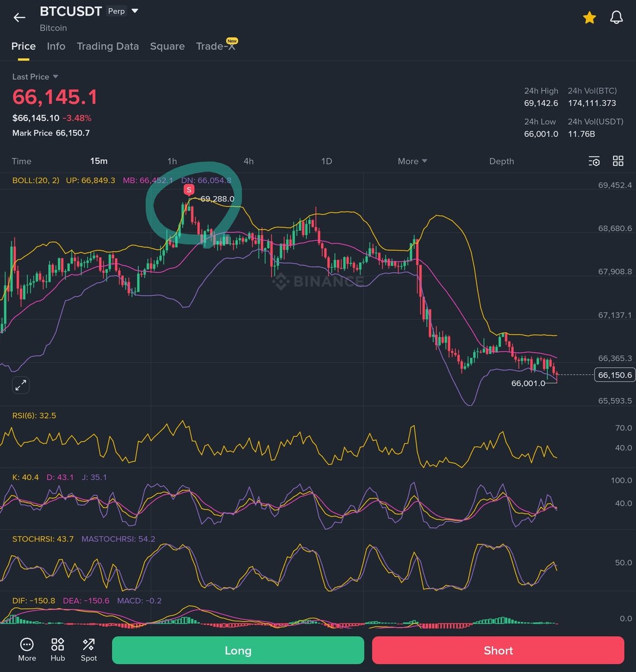636x672 pixels.
Task: Go back with the left arrow
Action: [20, 17]
